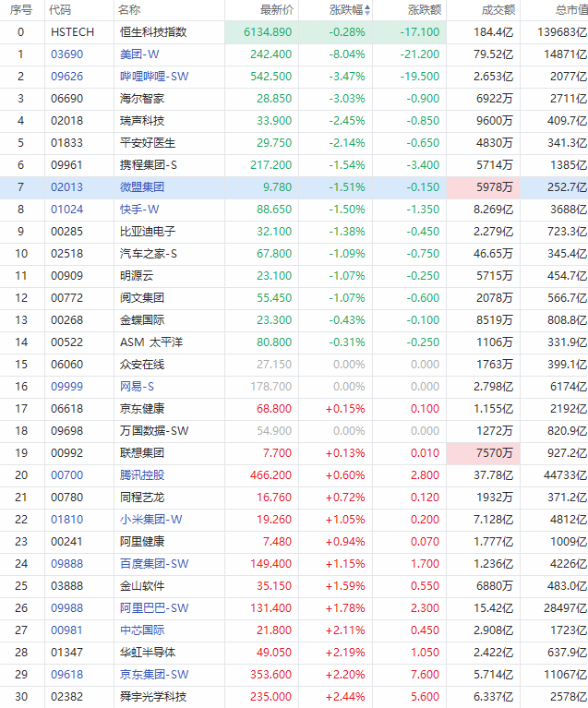Open the 微盟集团 stock link
588x708 pixels.
click(142, 187)
